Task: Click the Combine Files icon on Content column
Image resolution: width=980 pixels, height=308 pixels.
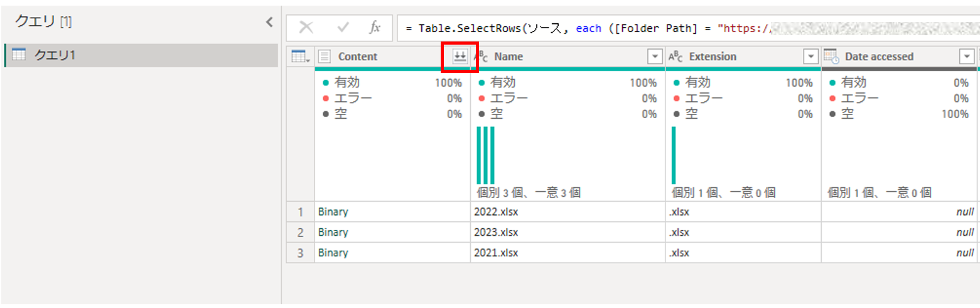Action: [460, 57]
